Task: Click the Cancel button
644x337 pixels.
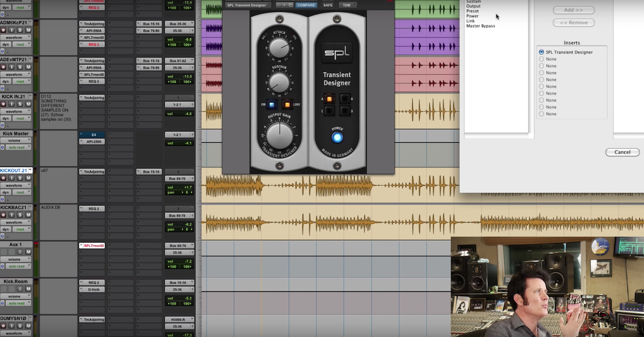Action: (x=622, y=152)
